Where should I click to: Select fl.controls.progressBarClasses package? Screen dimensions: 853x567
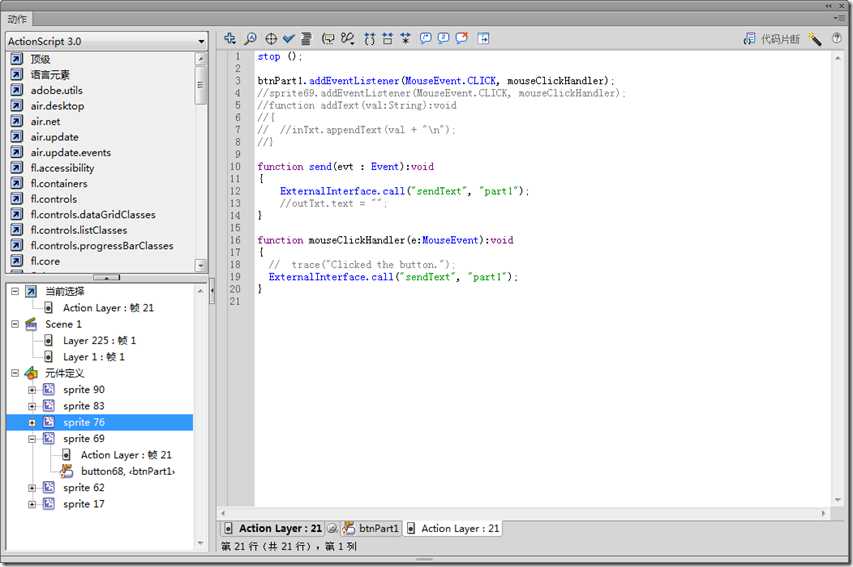102,245
